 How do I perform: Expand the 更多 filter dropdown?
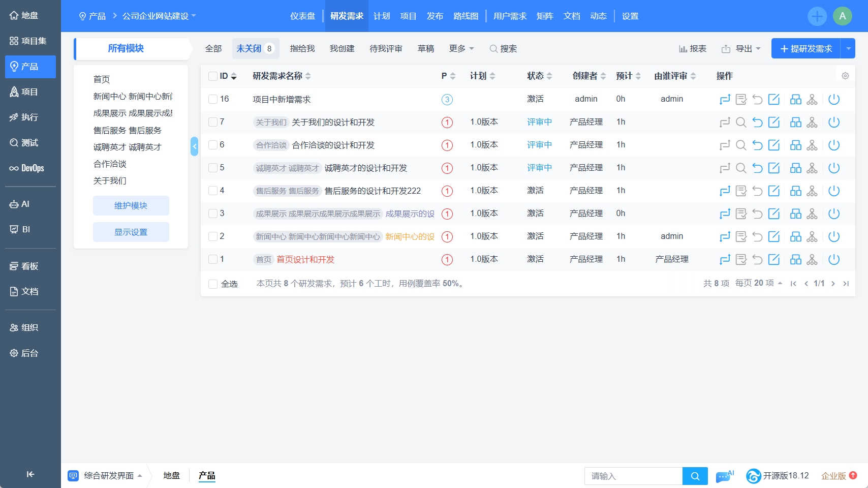click(x=461, y=48)
